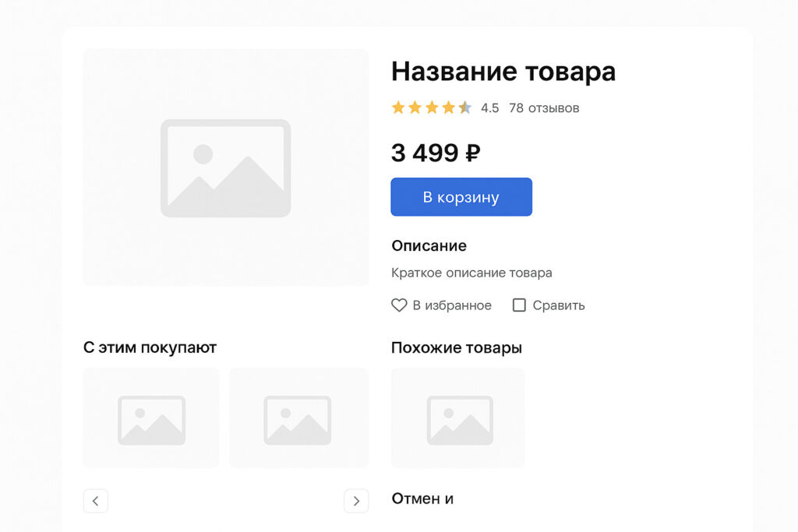Viewport: 798px width, 532px height.
Task: Select the "Похожие товары" heading
Action: click(x=457, y=347)
